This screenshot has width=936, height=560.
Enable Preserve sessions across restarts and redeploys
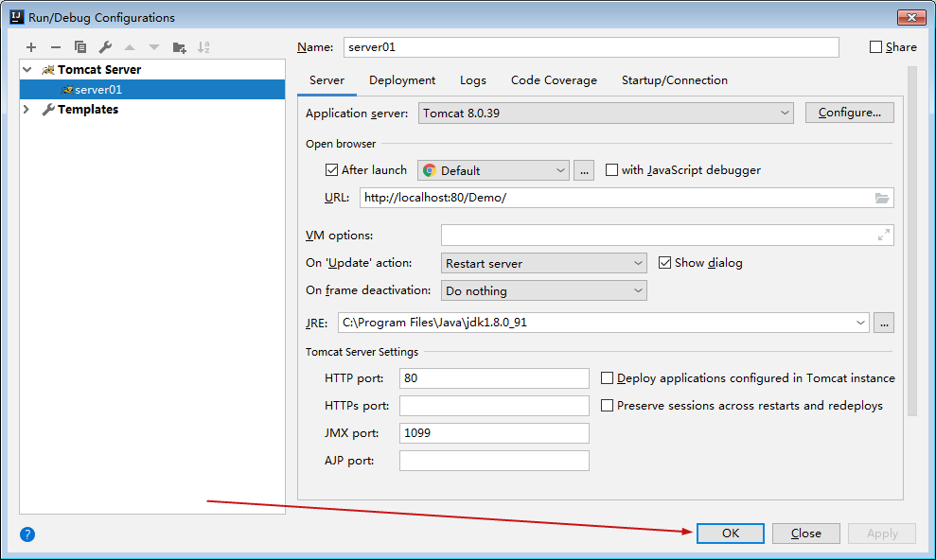pos(607,406)
